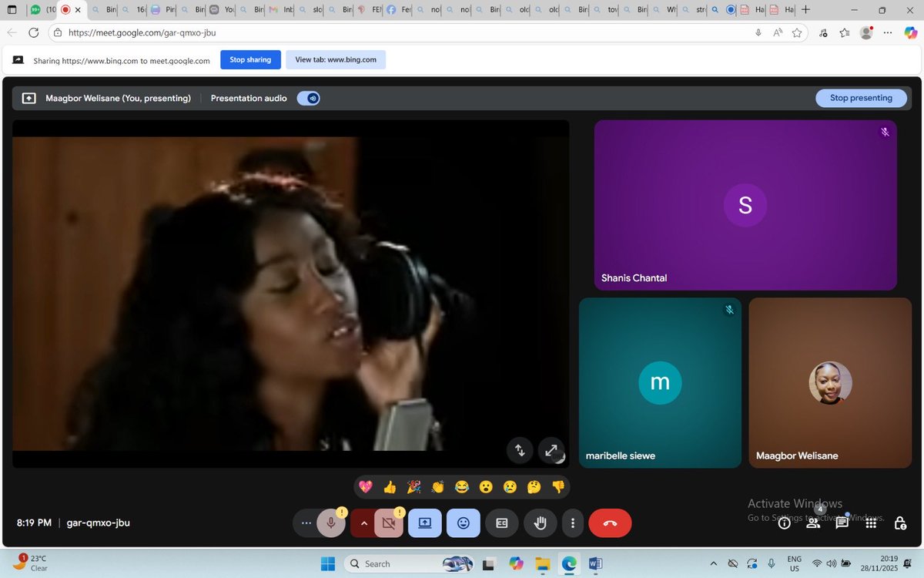The width and height of the screenshot is (924, 578).
Task: Leave the call with red button
Action: pyautogui.click(x=610, y=523)
